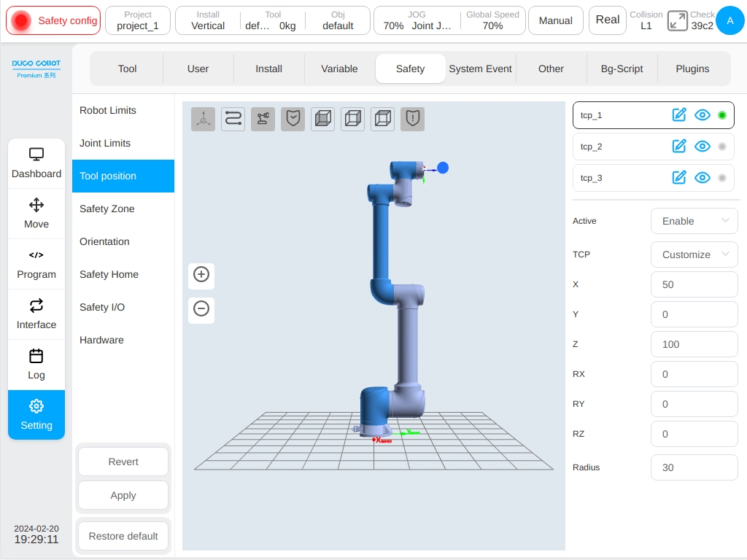Select the tcp_1 list row
The image size is (747, 560).
pos(653,115)
